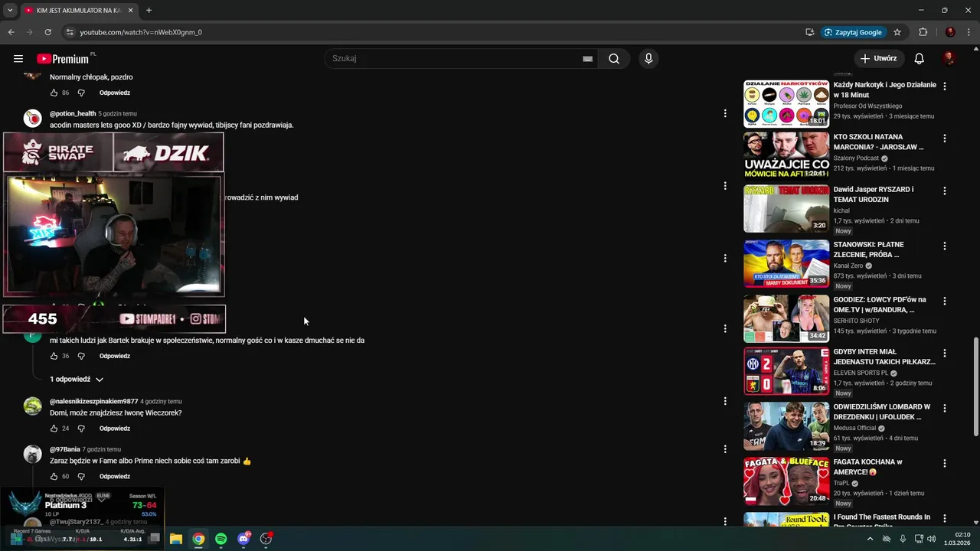Viewport: 980px width, 551px height.
Task: Open more options for GOODIEZ video
Action: coord(945,301)
